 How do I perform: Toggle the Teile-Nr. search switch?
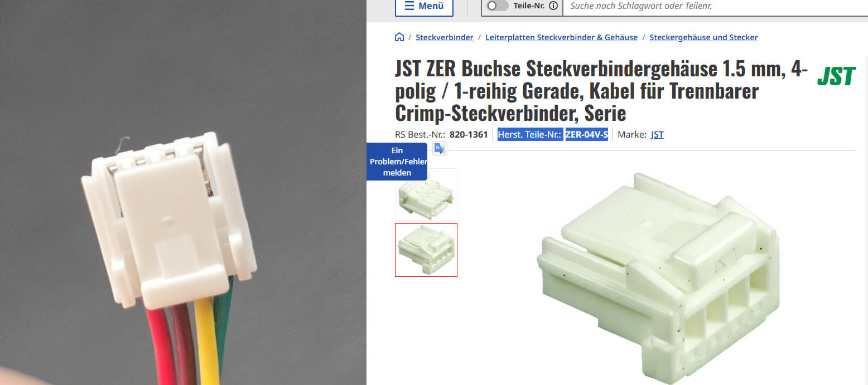coord(498,6)
